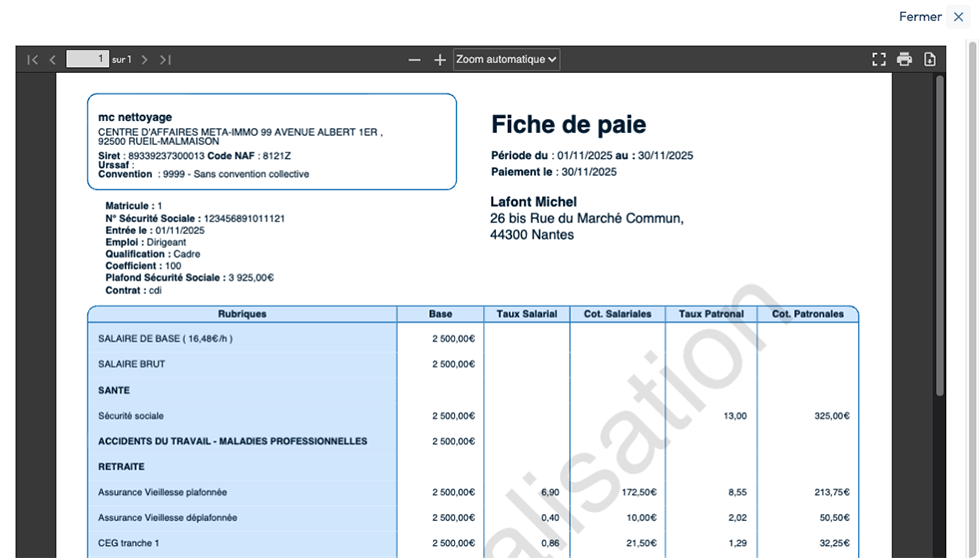Click the SANTE section heading
The width and height of the screenshot is (980, 558).
(x=114, y=390)
